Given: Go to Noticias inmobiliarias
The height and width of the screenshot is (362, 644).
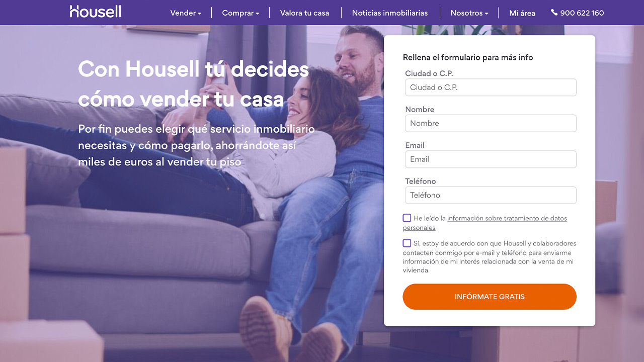Looking at the screenshot, I should point(390,13).
